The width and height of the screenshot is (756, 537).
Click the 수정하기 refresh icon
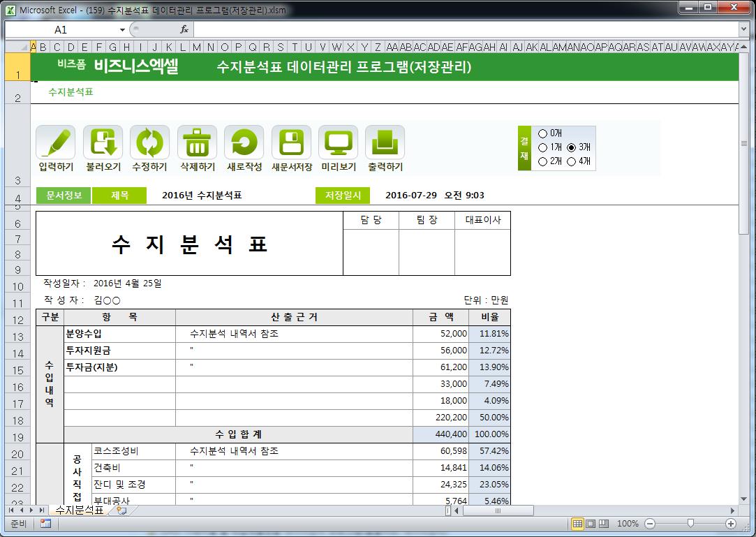point(149,143)
